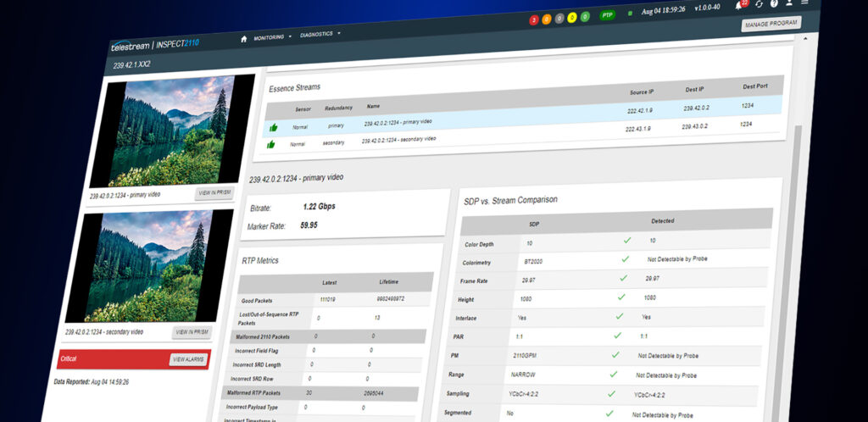Select the '239.42.0.2:1234 - secondary video' stream row

click(x=522, y=135)
